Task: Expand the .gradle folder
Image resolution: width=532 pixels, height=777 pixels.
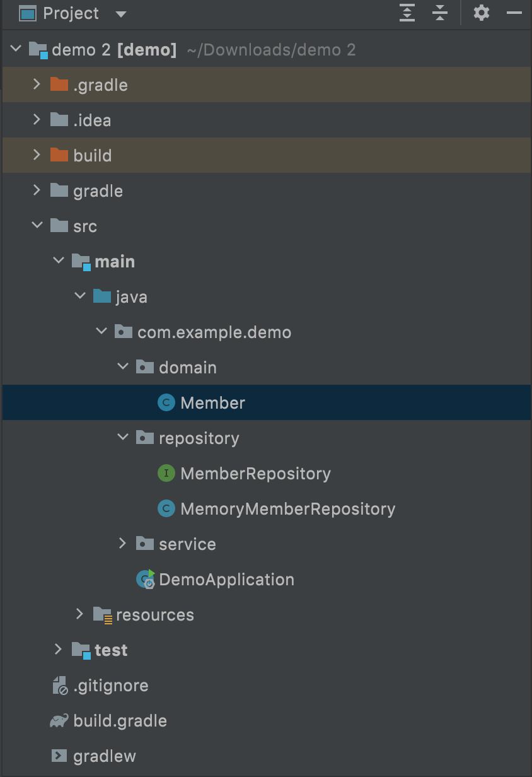Action: 37,85
